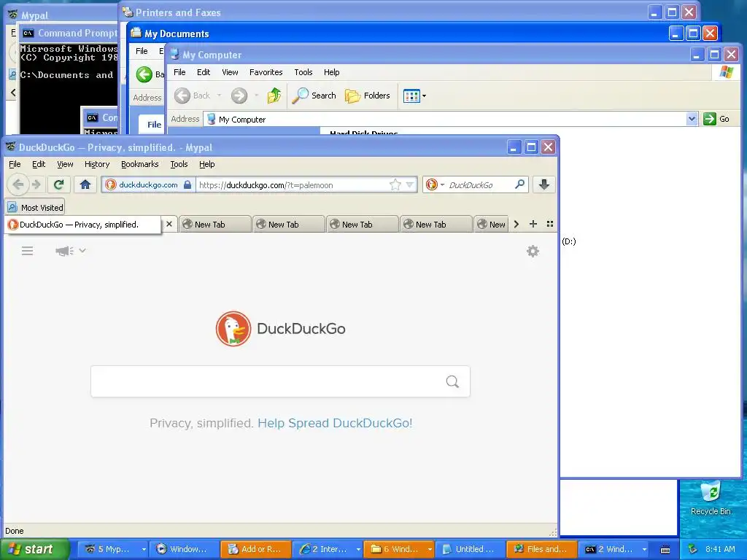
Task: Click the Windows Start button
Action: [34, 550]
